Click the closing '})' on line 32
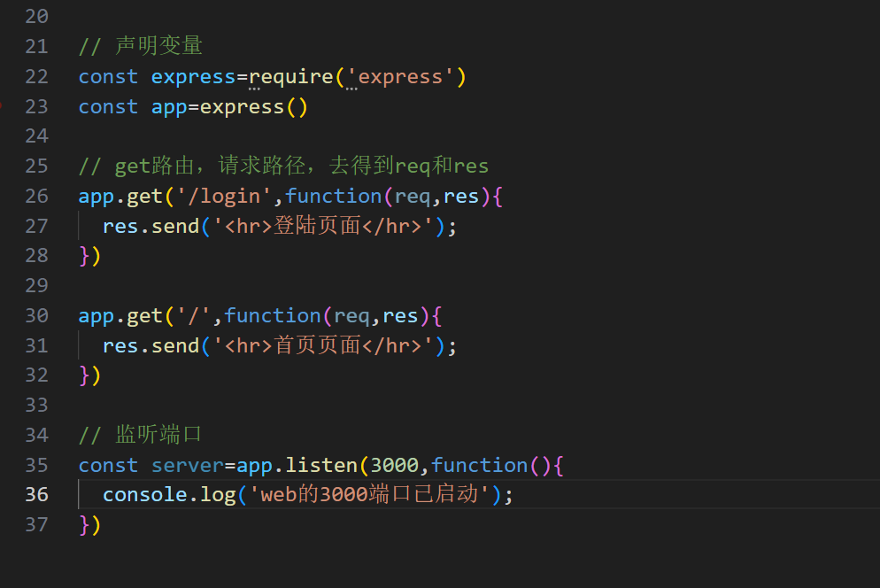This screenshot has height=588, width=880. [89, 375]
